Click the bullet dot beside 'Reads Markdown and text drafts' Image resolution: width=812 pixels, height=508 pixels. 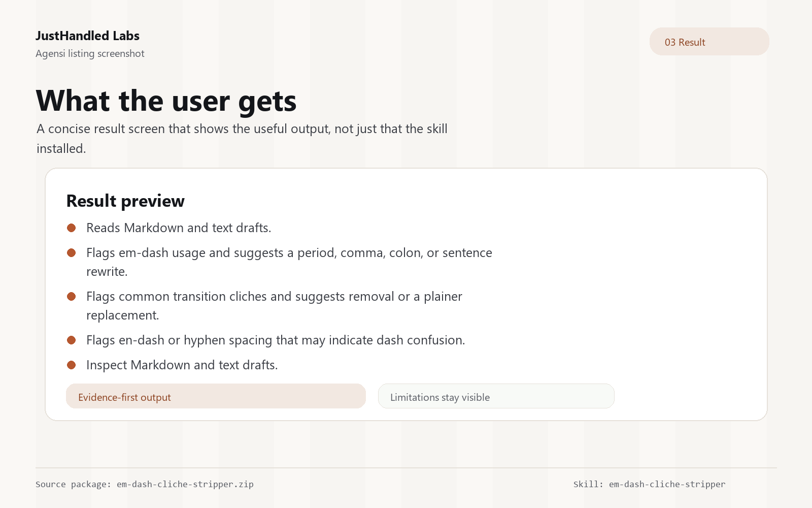(72, 228)
